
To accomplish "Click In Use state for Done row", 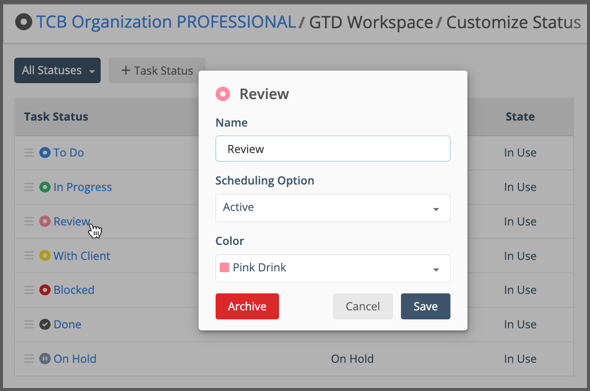I will coord(520,324).
